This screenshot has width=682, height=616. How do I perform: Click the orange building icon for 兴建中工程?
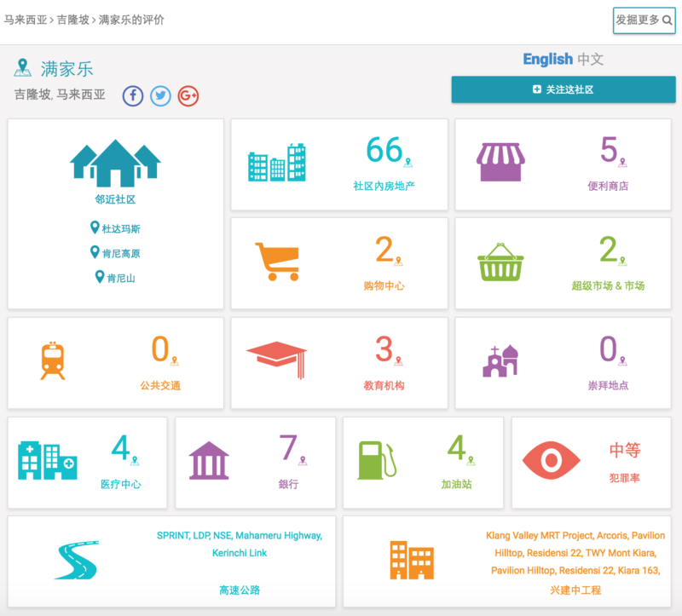coord(412,561)
